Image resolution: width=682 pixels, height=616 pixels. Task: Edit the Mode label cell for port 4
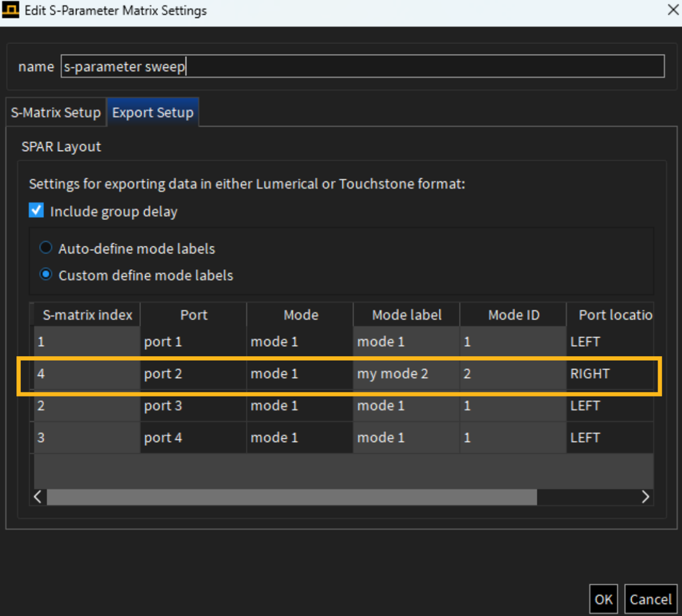407,438
